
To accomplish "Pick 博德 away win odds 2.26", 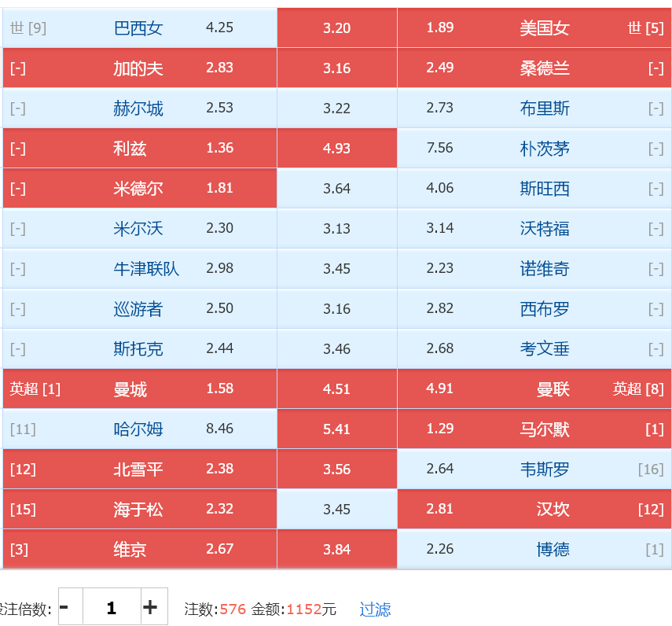I will pos(534,549).
